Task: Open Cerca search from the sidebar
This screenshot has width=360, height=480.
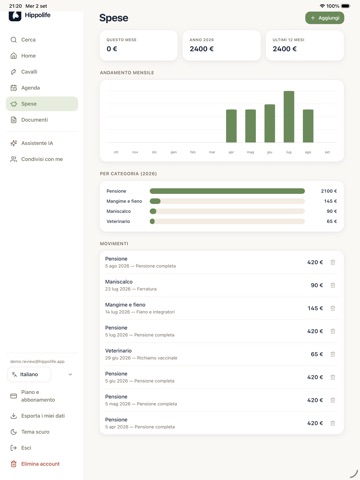Action: (x=42, y=40)
